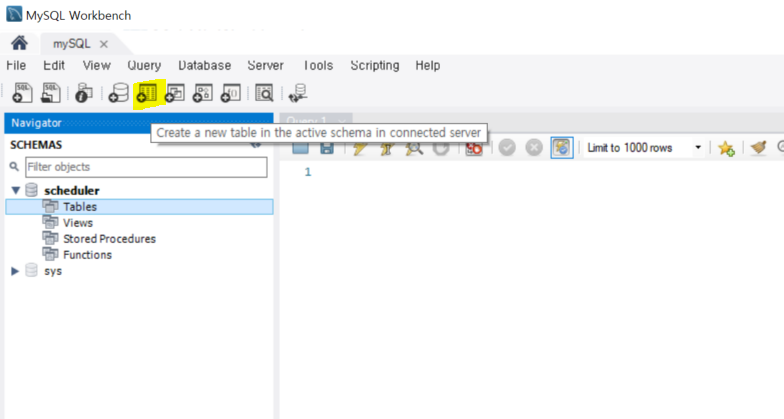The width and height of the screenshot is (784, 419).
Task: Create a new function toolbar icon
Action: click(230, 93)
